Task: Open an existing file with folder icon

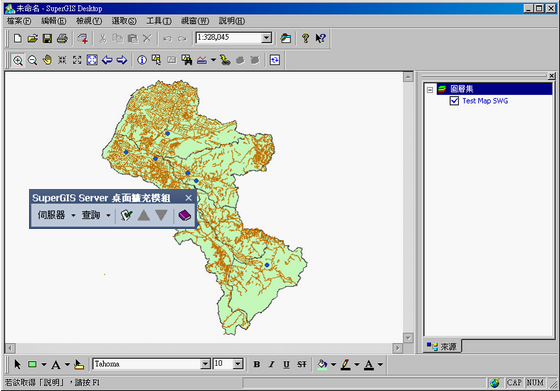Action: pyautogui.click(x=32, y=38)
